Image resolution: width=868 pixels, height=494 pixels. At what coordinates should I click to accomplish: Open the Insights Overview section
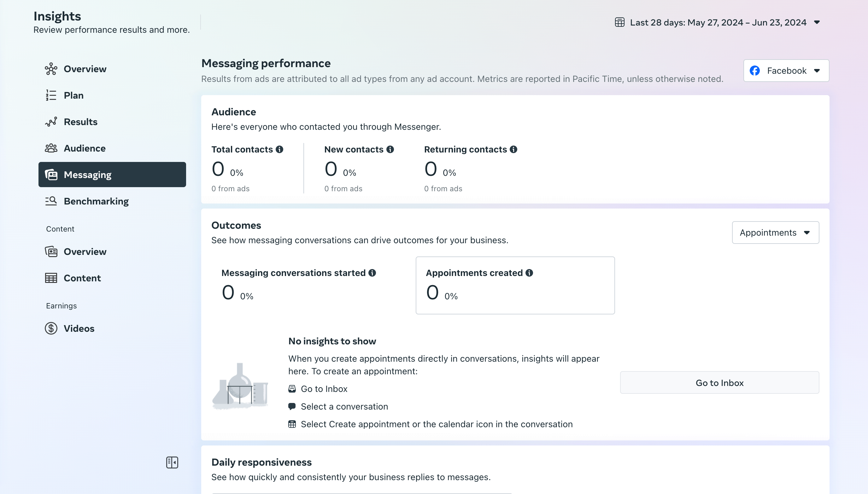click(x=85, y=69)
